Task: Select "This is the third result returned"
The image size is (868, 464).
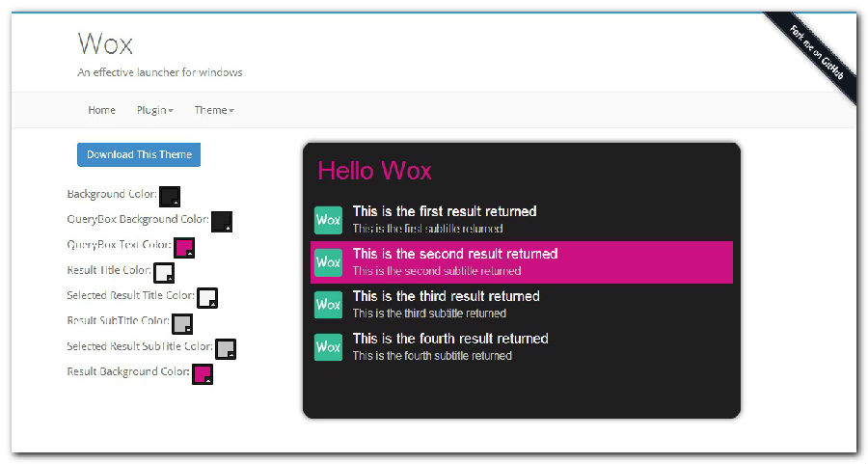Action: tap(447, 296)
